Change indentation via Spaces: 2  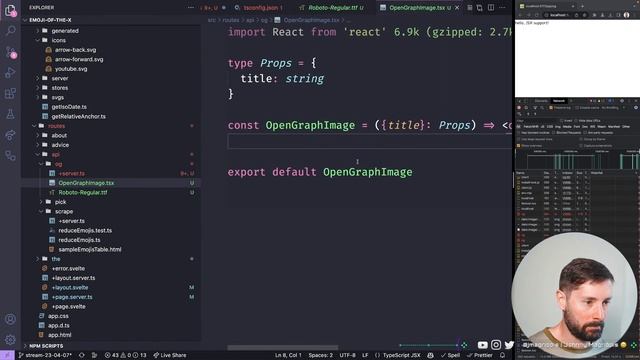pyautogui.click(x=320, y=355)
